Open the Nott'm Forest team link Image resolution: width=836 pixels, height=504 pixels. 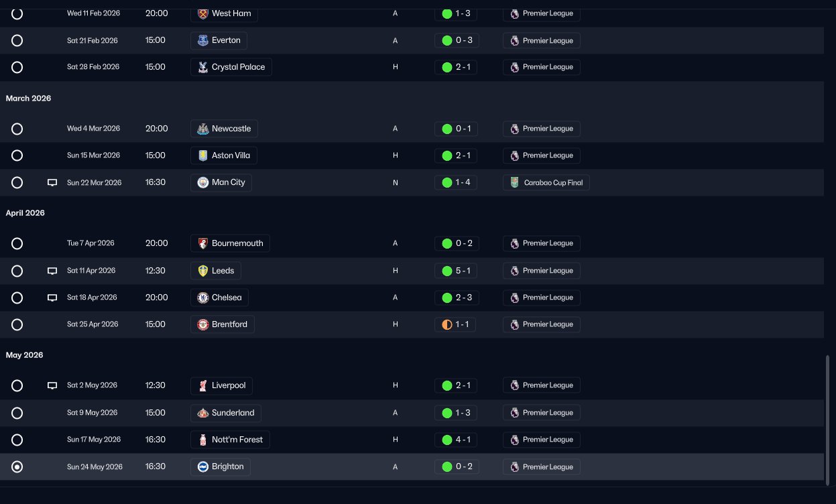231,440
